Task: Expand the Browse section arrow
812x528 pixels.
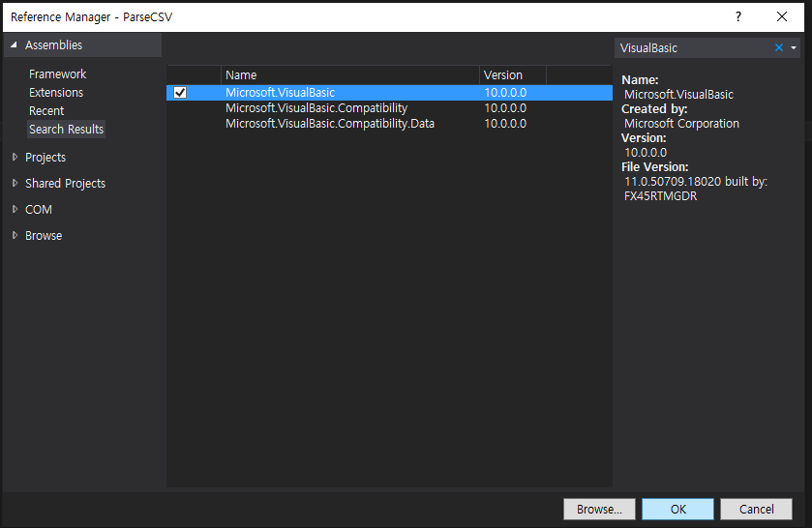Action: tap(15, 235)
